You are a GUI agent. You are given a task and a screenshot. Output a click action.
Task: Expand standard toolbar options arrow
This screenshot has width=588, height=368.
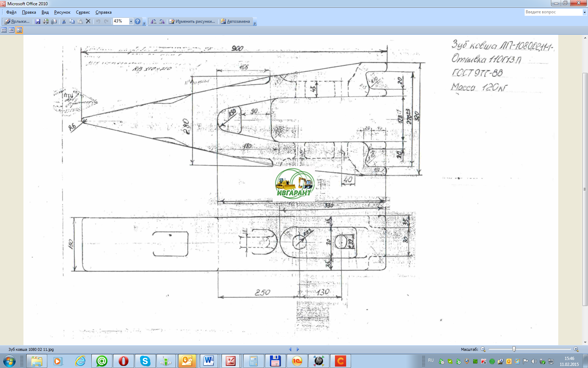coord(144,22)
